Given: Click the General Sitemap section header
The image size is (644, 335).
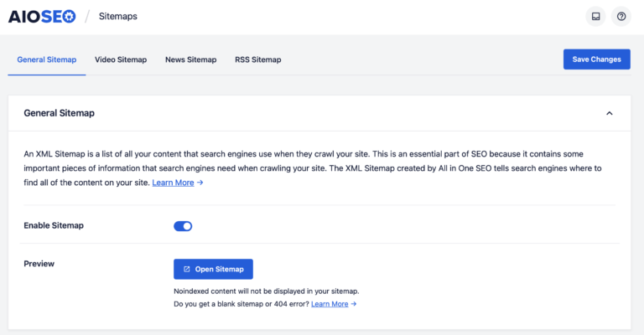Looking at the screenshot, I should tap(60, 113).
